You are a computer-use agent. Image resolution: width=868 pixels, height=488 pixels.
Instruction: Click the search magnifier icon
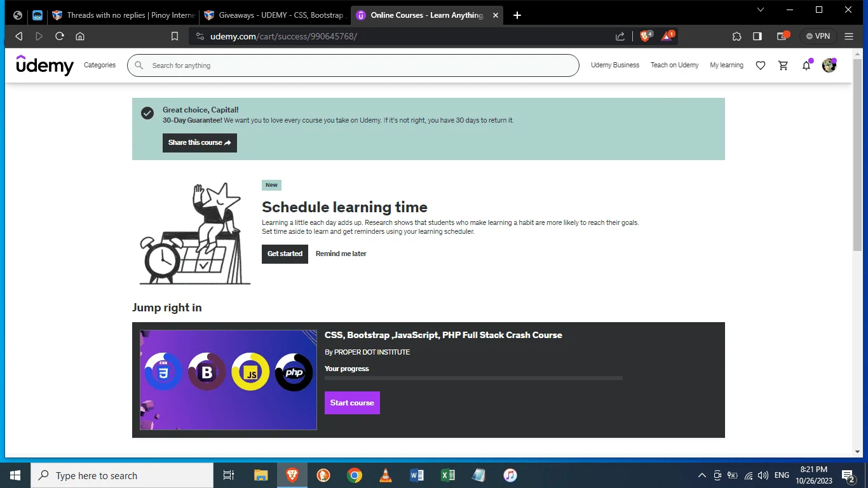(139, 65)
